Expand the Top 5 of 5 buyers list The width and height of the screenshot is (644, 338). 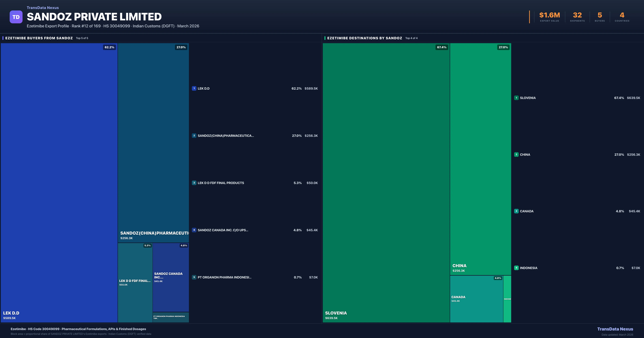click(x=82, y=38)
